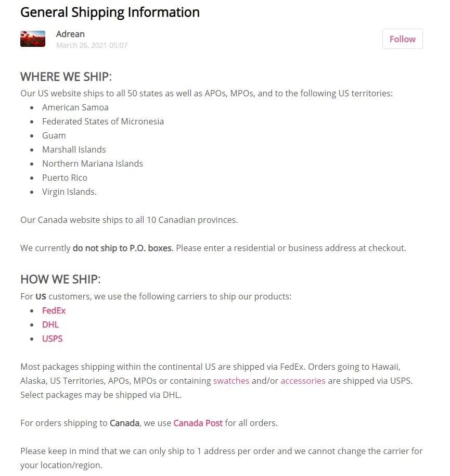
Task: Follow the swatches link
Action: tap(231, 381)
